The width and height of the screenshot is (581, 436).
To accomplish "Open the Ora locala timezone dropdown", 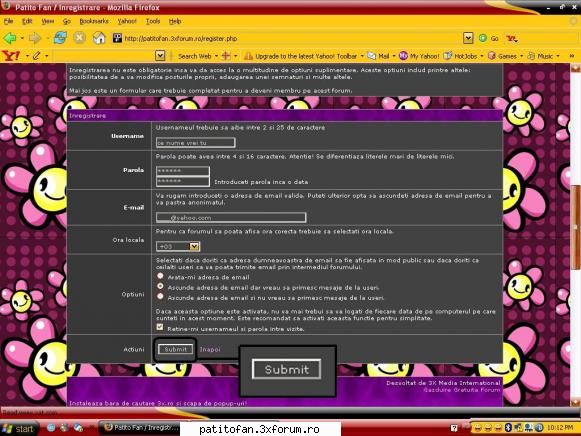I will 194,246.
